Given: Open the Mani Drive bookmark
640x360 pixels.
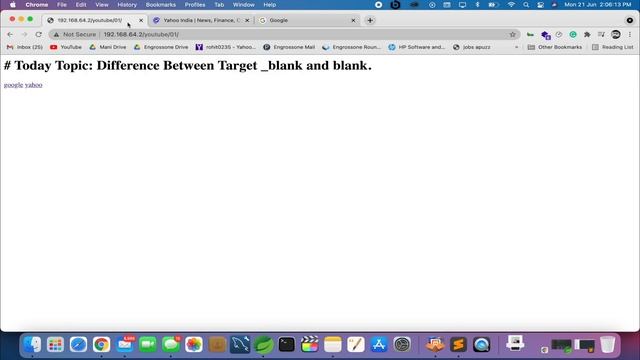Looking at the screenshot, I should [108, 47].
